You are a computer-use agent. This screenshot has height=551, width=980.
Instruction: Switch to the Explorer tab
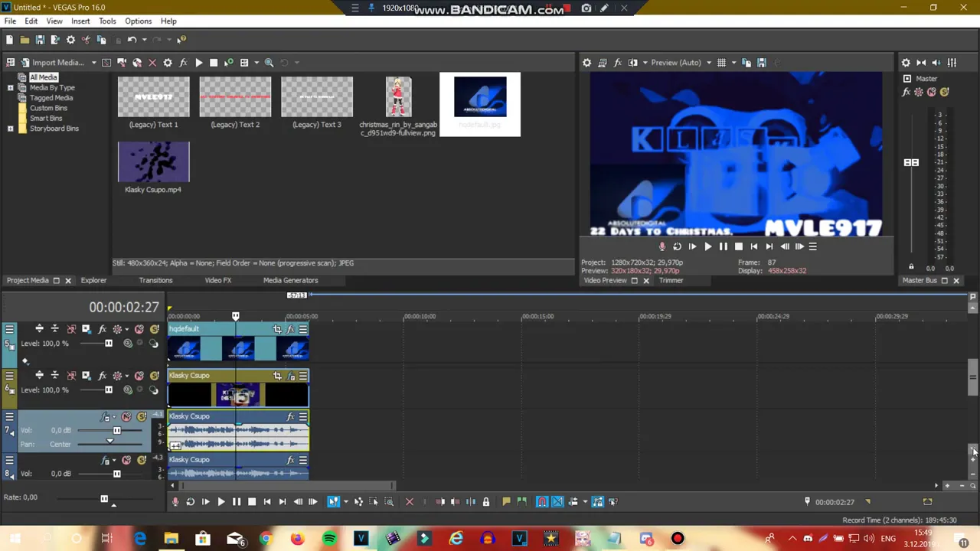pos(93,280)
